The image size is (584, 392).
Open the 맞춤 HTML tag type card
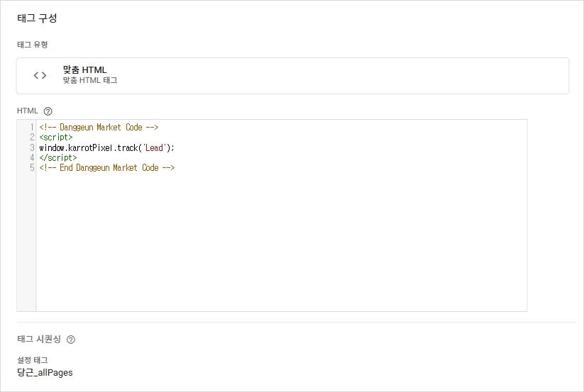coord(292,76)
